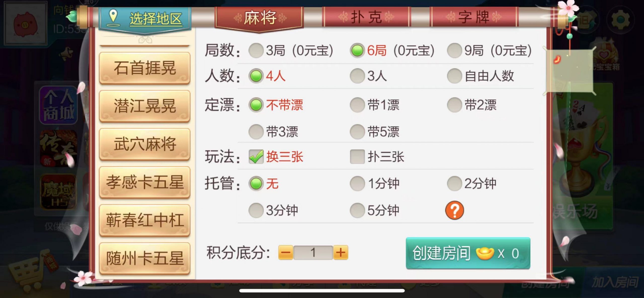Switch to the 扑克 tab
The width and height of the screenshot is (644, 298).
366,17
